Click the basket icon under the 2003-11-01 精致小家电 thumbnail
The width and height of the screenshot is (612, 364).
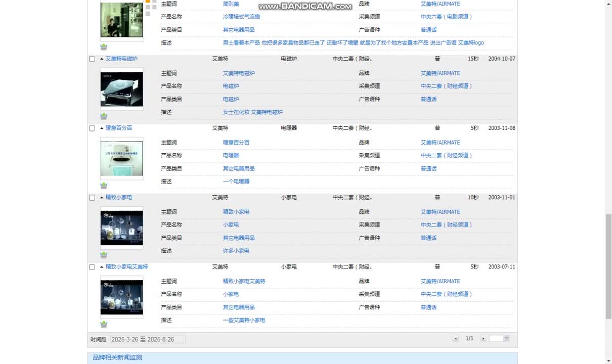104,255
